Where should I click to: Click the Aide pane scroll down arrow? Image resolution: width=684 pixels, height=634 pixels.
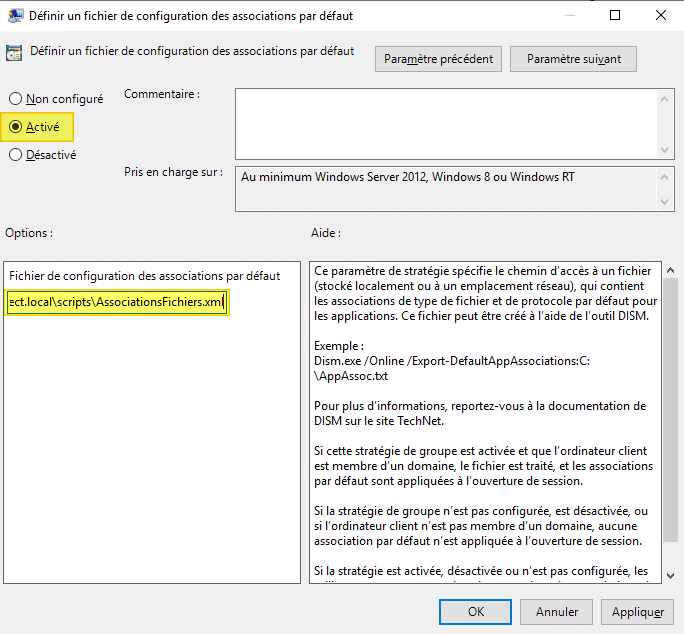coord(670,576)
